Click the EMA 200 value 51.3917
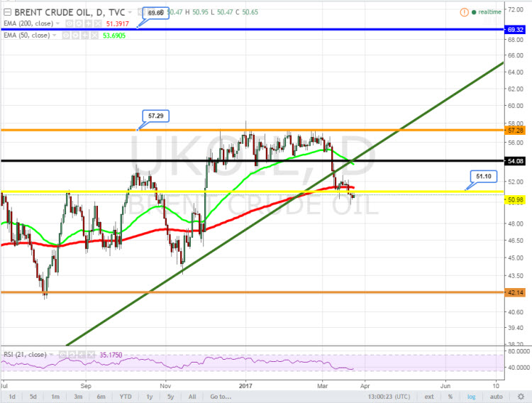The height and width of the screenshot is (403, 532). (x=117, y=23)
